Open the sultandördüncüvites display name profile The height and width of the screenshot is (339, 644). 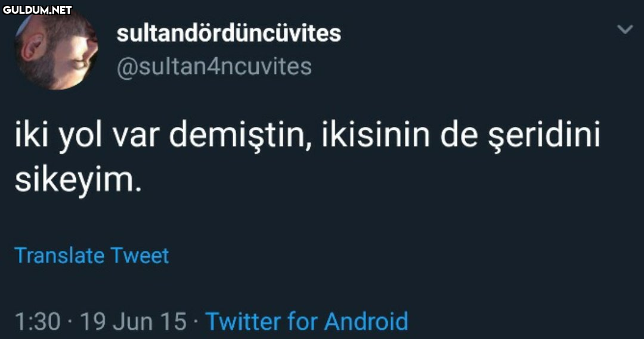[x=229, y=33]
